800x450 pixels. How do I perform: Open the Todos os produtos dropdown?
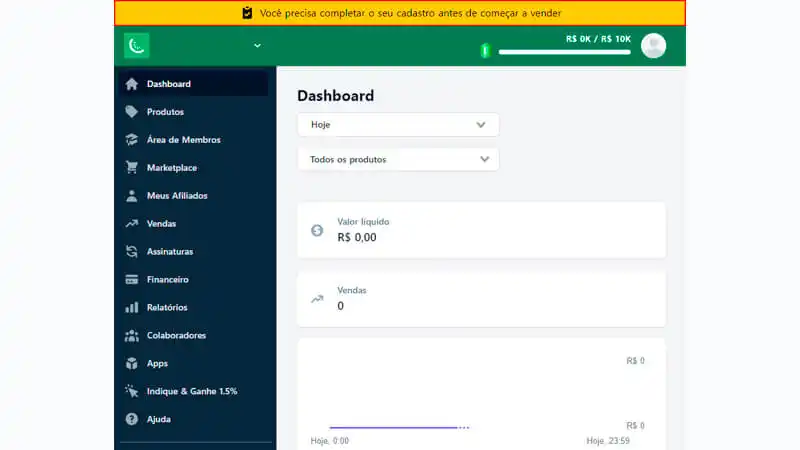(x=398, y=159)
